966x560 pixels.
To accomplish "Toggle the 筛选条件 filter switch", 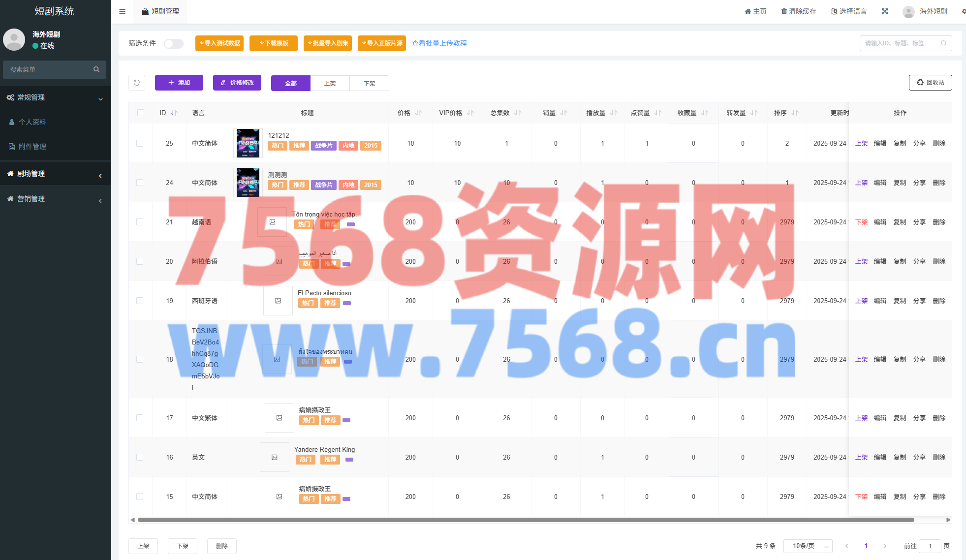I will click(173, 43).
